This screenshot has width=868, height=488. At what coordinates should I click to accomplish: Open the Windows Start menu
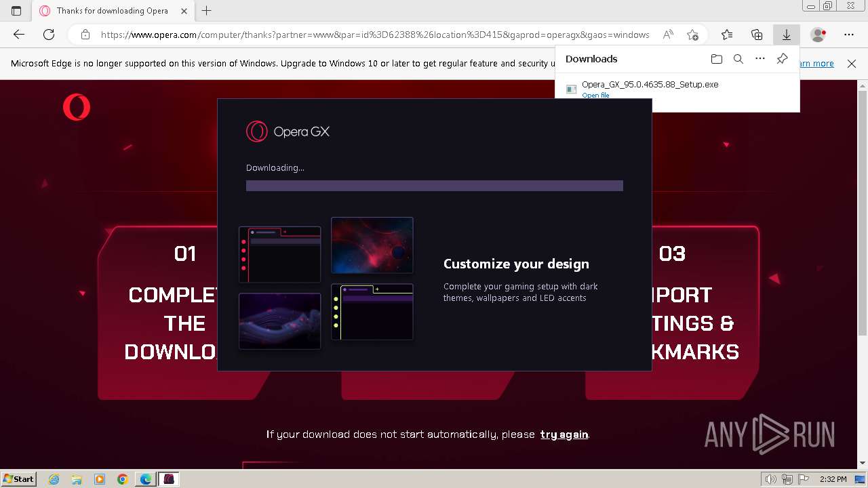click(19, 479)
